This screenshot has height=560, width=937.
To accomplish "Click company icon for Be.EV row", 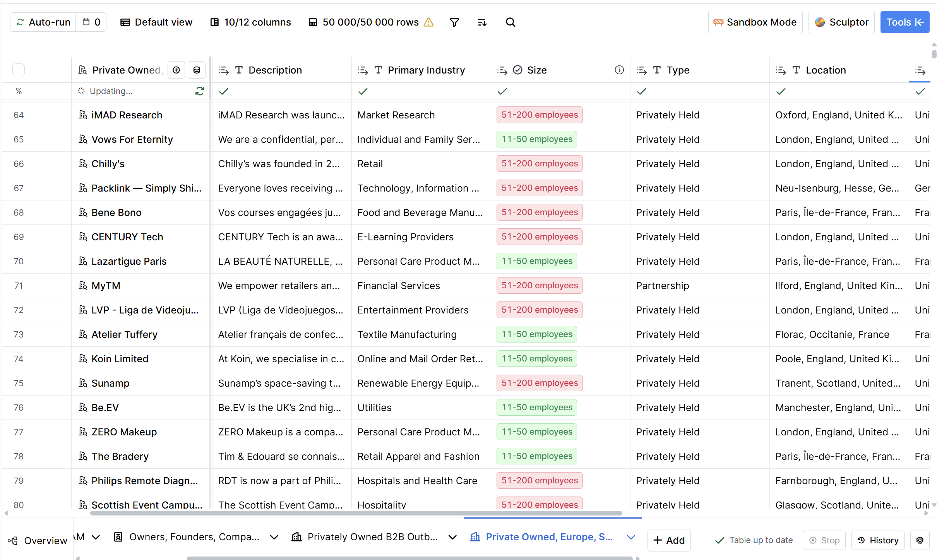I will point(83,408).
